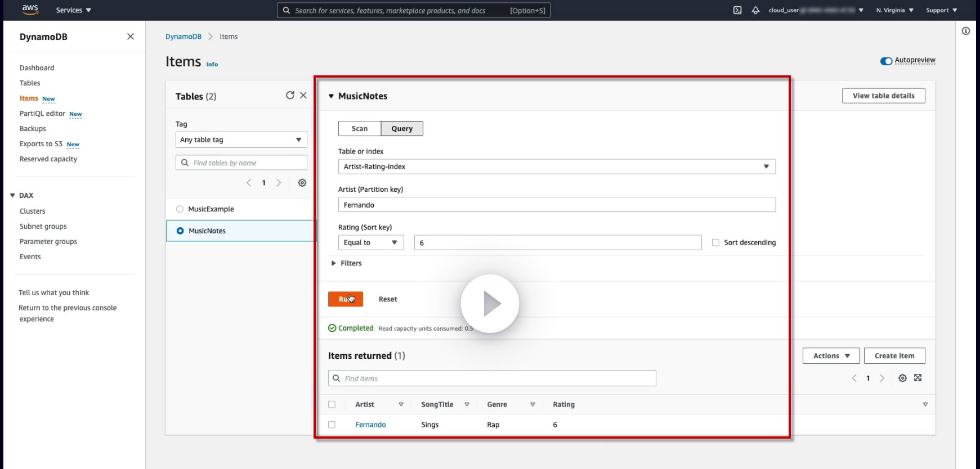Check the select-all items header checkbox
Screen dimensions: 980x469
coord(332,404)
